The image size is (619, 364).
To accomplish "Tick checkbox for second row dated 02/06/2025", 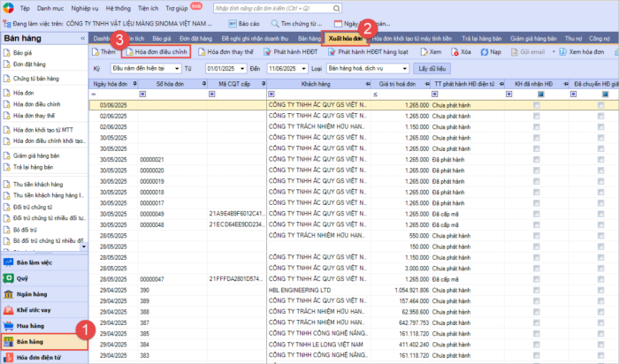I will 536,116.
